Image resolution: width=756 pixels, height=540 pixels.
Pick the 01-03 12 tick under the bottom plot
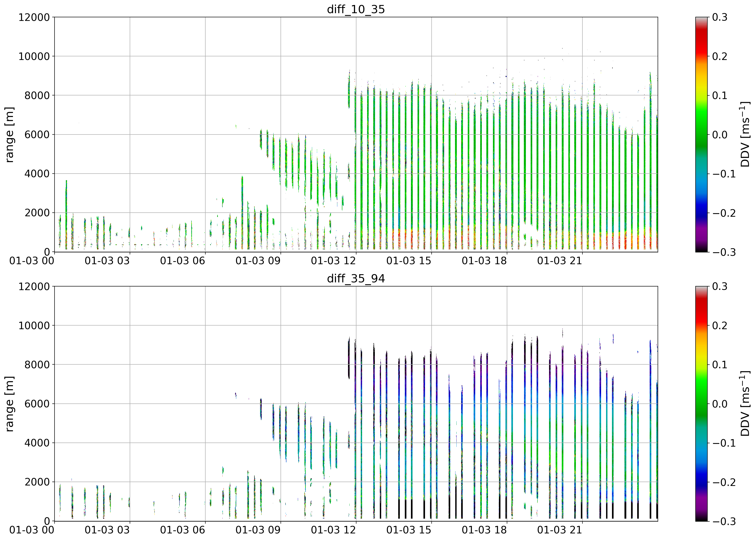pyautogui.click(x=333, y=530)
